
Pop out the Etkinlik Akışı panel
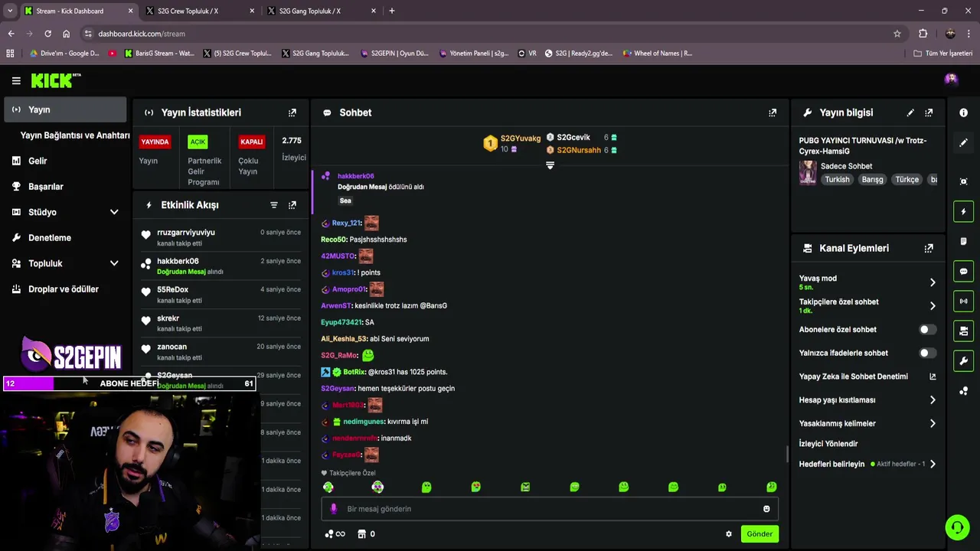tap(292, 205)
